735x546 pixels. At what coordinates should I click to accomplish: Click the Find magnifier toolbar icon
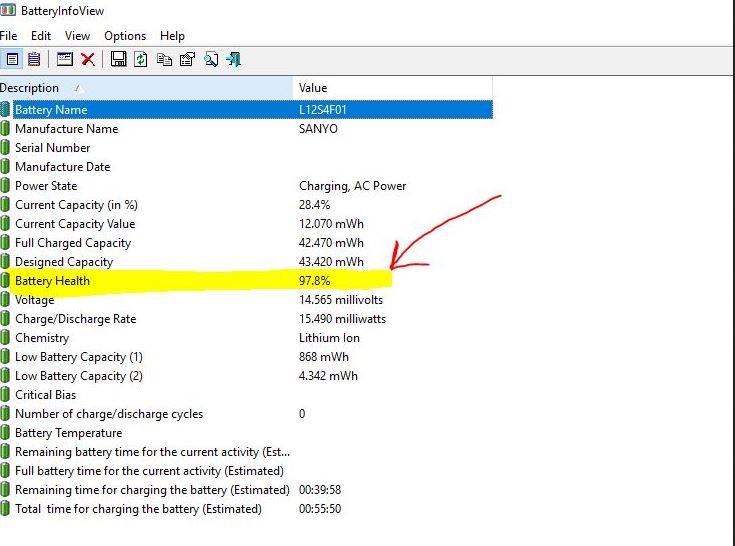[211, 59]
